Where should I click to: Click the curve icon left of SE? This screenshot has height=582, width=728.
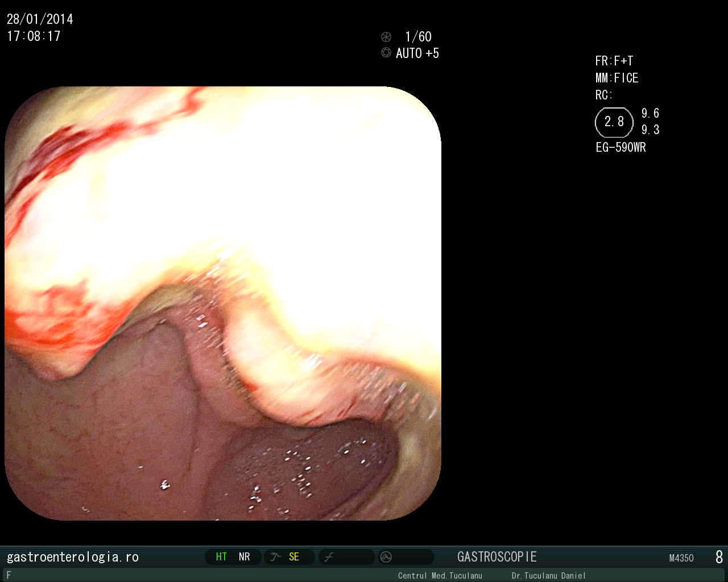(276, 557)
